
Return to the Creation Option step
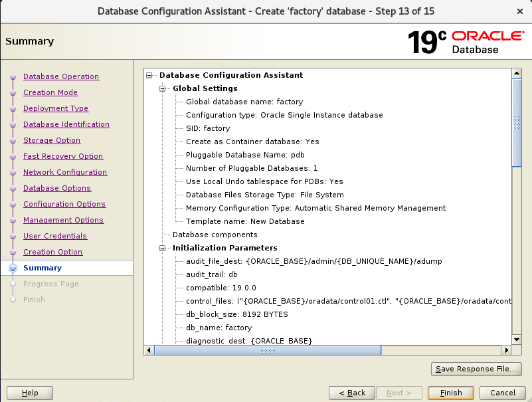coord(53,252)
